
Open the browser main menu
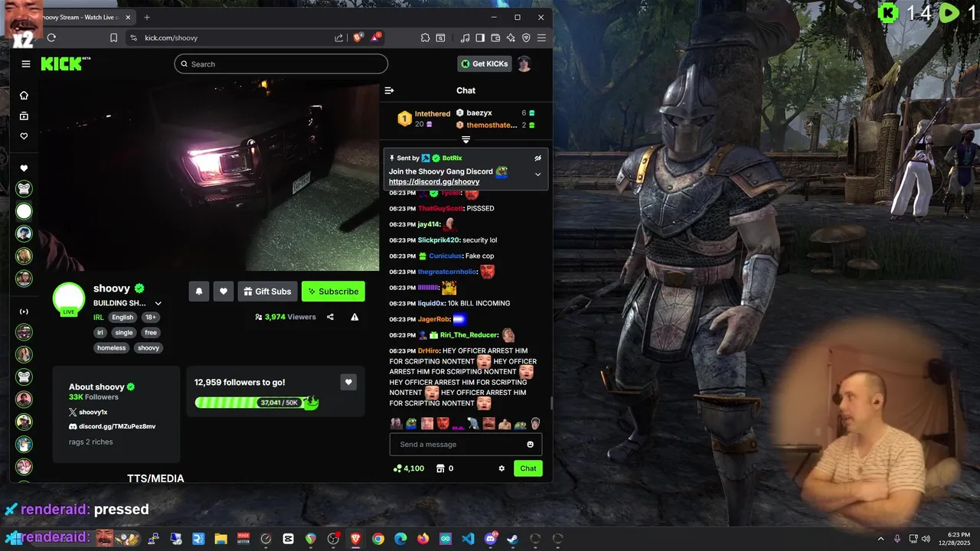tap(541, 37)
